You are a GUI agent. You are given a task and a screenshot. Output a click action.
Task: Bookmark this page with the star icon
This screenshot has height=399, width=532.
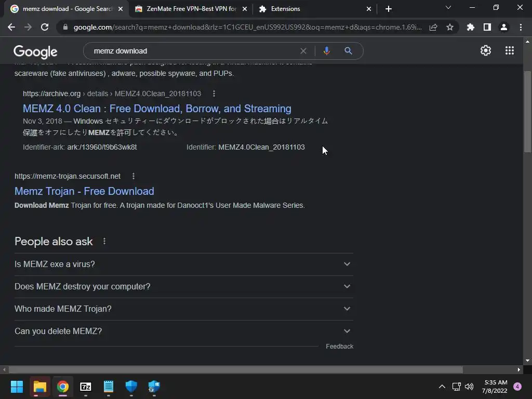[449, 27]
